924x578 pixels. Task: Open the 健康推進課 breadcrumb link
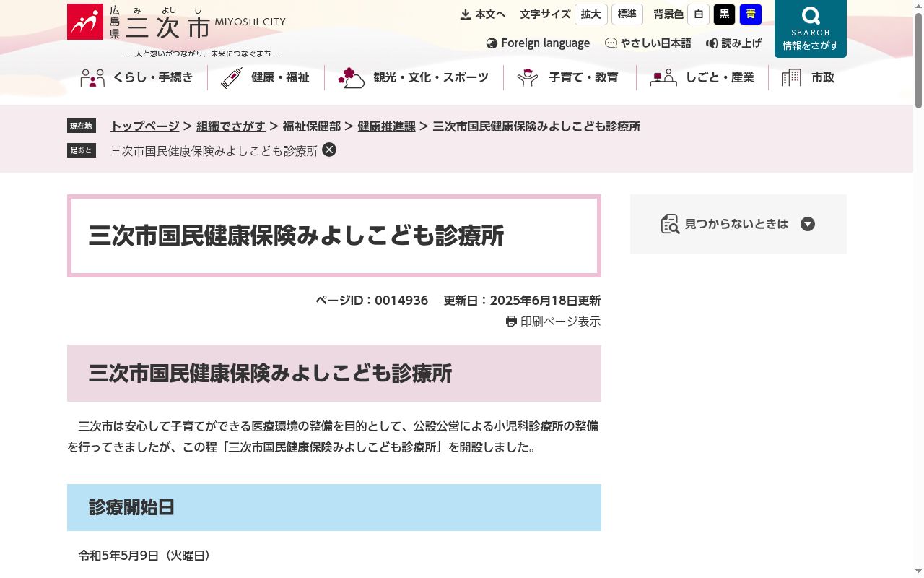pyautogui.click(x=386, y=126)
